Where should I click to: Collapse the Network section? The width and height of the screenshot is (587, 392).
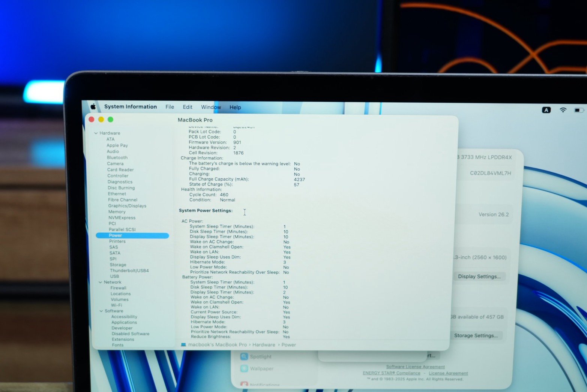100,282
